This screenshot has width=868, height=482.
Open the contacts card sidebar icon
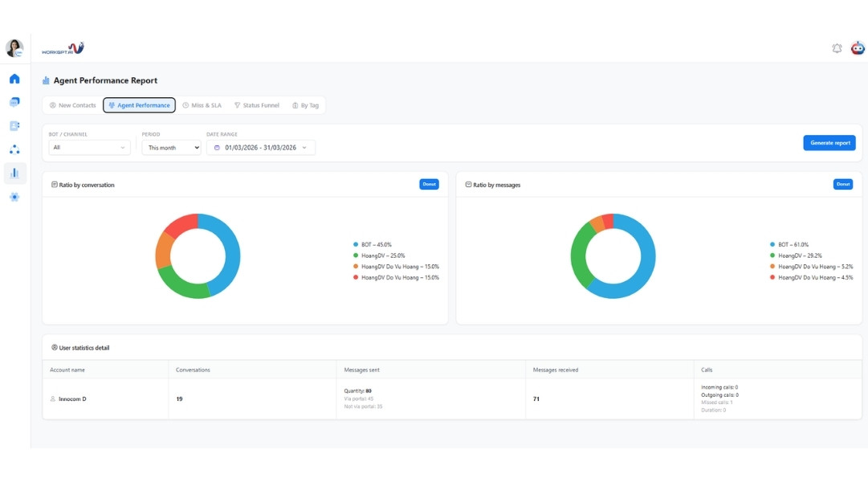(x=14, y=126)
